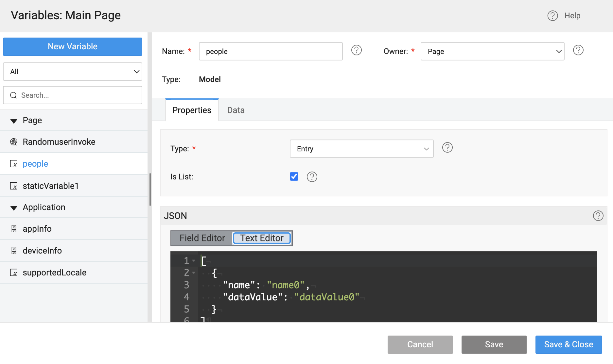Select the Properties tab
This screenshot has height=364, width=613.
192,110
